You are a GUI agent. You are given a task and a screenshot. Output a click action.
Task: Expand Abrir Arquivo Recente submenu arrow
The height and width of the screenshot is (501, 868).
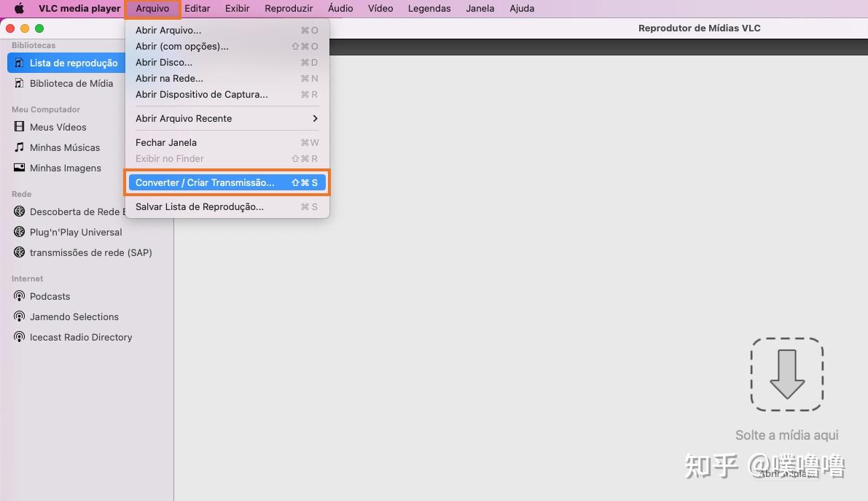pos(315,118)
